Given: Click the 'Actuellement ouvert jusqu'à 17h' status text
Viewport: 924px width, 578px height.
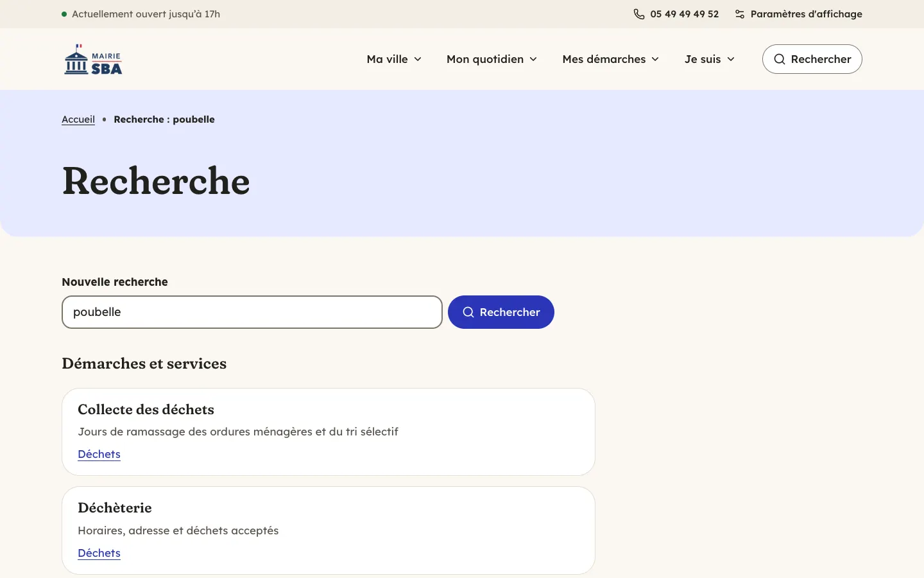Looking at the screenshot, I should pyautogui.click(x=146, y=14).
